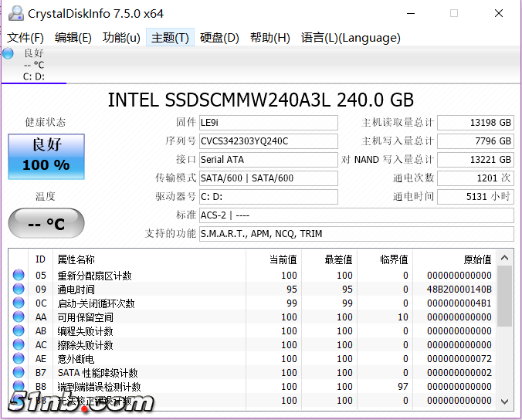Click the firmware field showing LE9i
522x420 pixels.
point(267,123)
